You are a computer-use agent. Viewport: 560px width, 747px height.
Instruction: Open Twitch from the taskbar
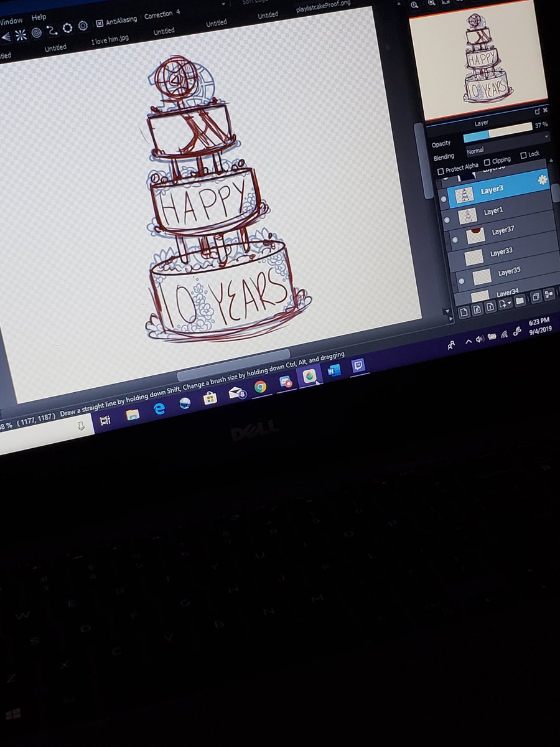(x=358, y=365)
